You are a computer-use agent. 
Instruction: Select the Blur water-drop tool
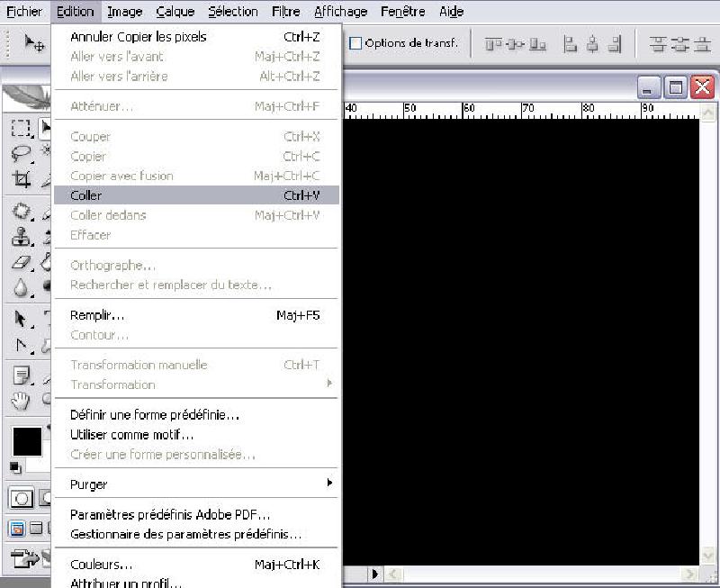point(21,287)
